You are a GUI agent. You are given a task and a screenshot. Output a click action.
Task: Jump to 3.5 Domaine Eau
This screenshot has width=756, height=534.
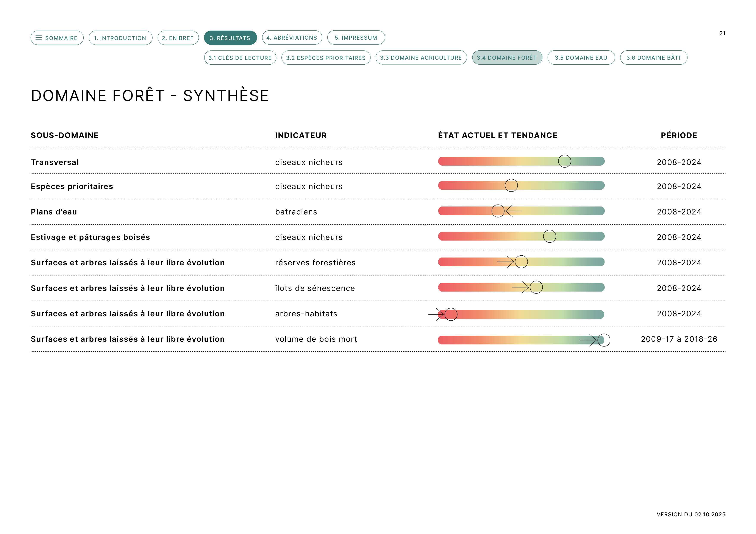click(581, 57)
